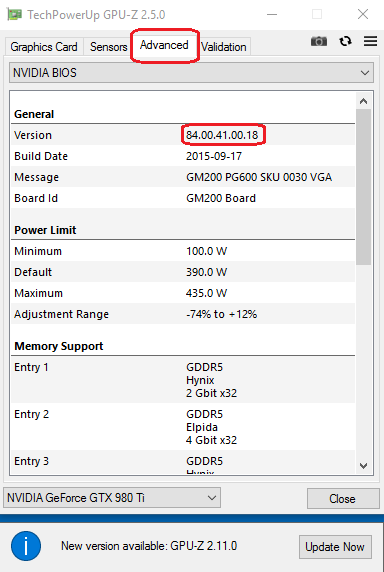Expand the NVIDIA BIOS dropdown
The width and height of the screenshot is (384, 572).
[x=191, y=73]
